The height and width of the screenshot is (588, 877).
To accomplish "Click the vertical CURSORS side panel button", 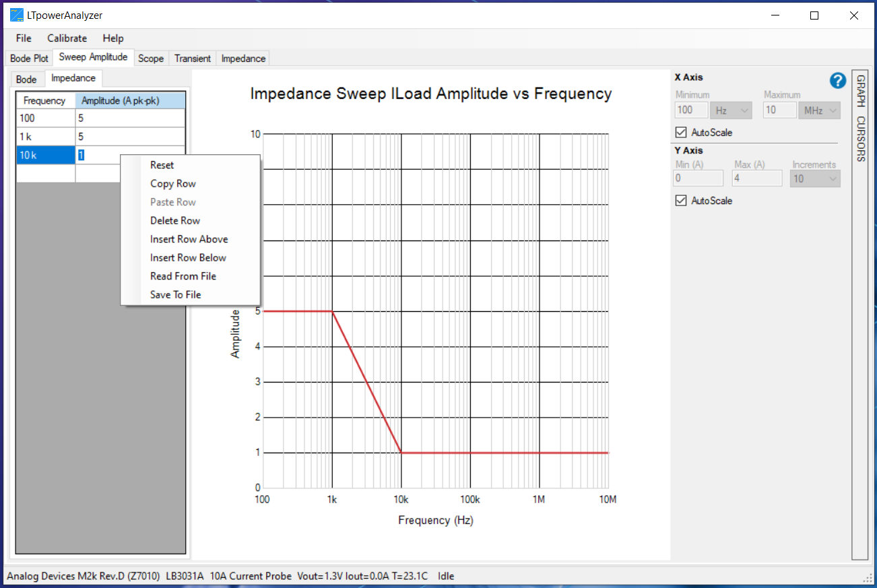I will click(x=860, y=139).
